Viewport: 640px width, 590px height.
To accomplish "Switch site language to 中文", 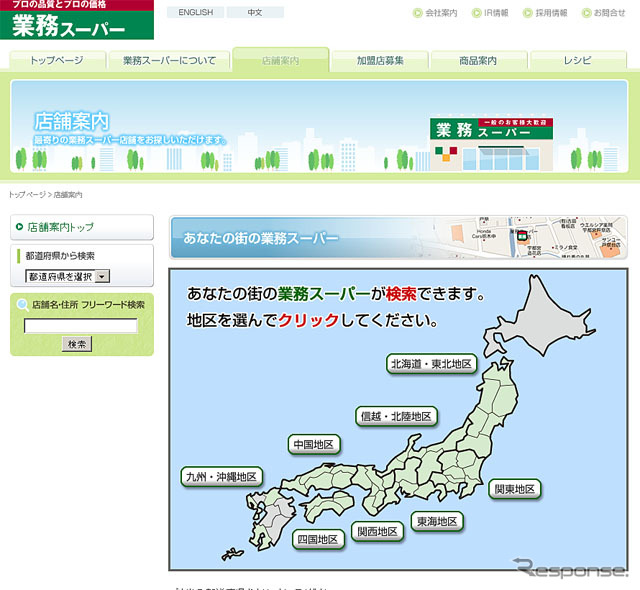I will (x=255, y=12).
